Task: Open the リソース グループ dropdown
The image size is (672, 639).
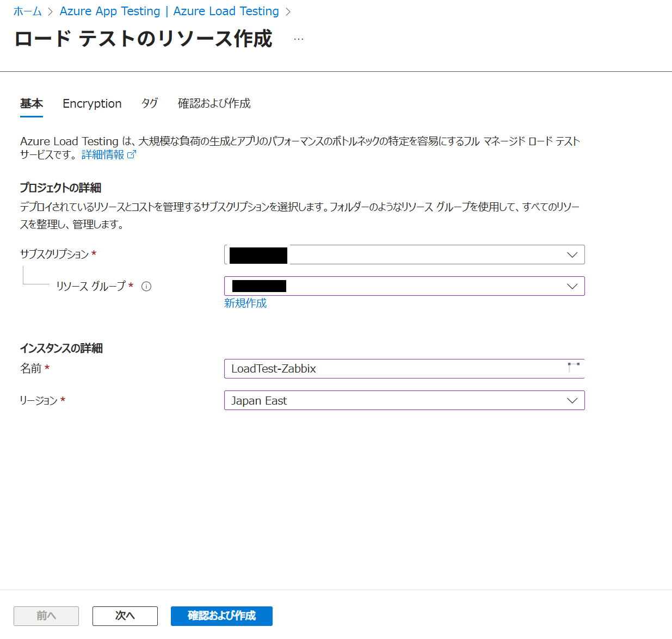Action: [x=404, y=286]
